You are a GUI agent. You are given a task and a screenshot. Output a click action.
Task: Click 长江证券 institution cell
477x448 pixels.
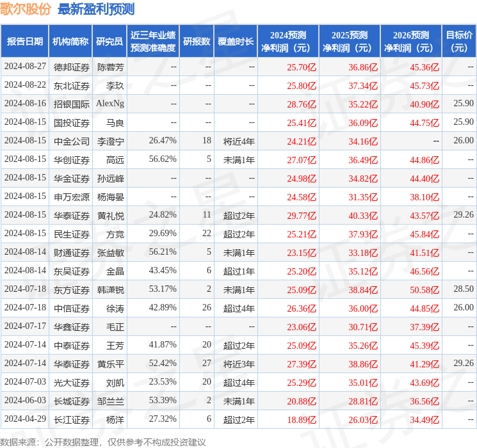72,420
